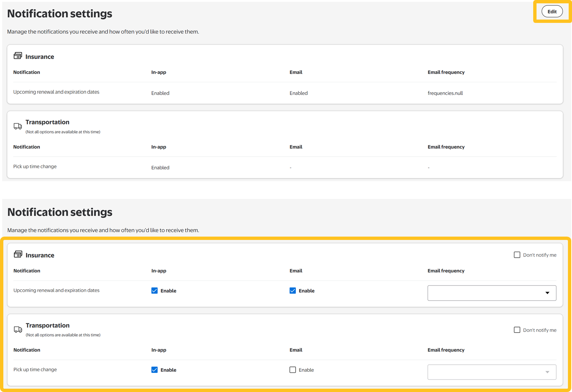The image size is (572, 392).
Task: Click "Upcoming renewal and expiration dates" in editable form
Action: tap(57, 290)
